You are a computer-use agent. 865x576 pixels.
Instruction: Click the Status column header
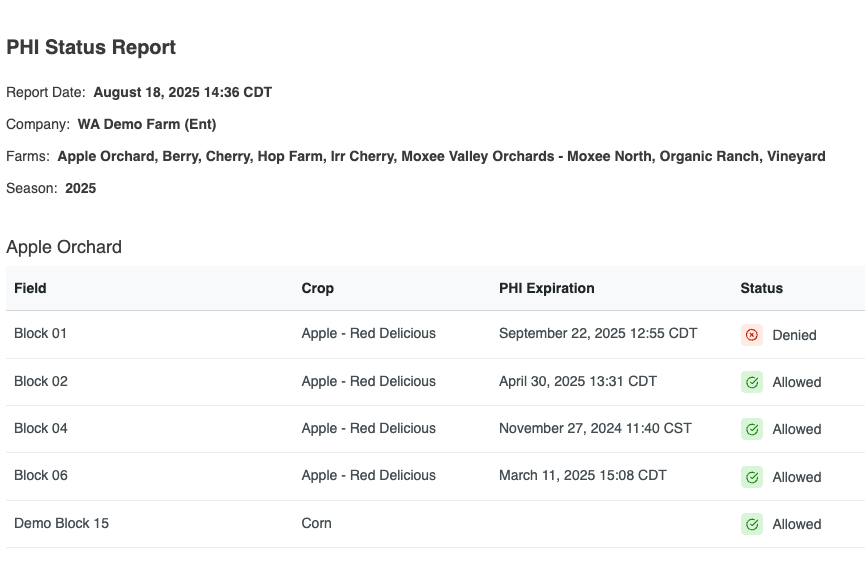point(761,288)
